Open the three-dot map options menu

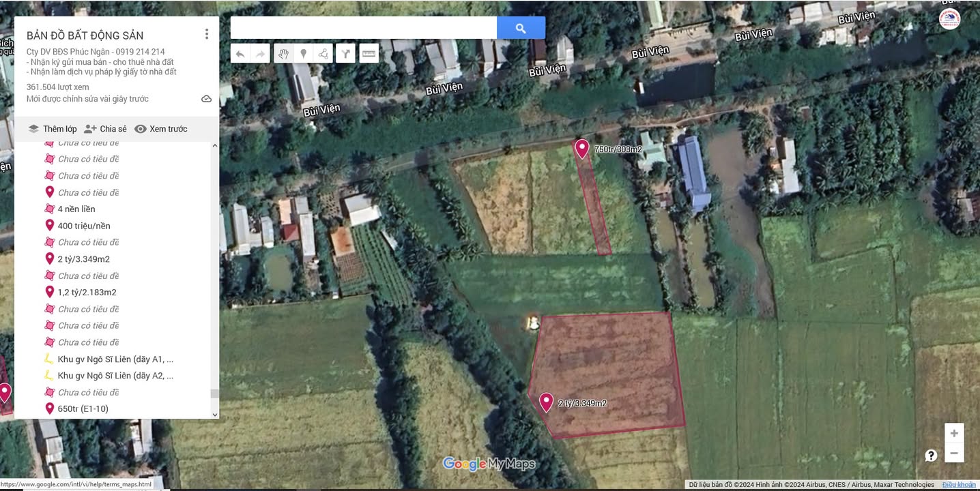tap(207, 34)
